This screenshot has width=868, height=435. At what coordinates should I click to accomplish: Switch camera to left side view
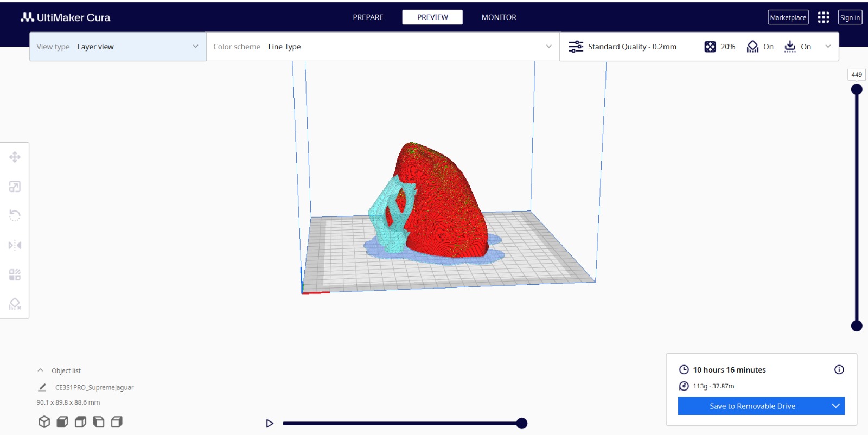point(99,421)
